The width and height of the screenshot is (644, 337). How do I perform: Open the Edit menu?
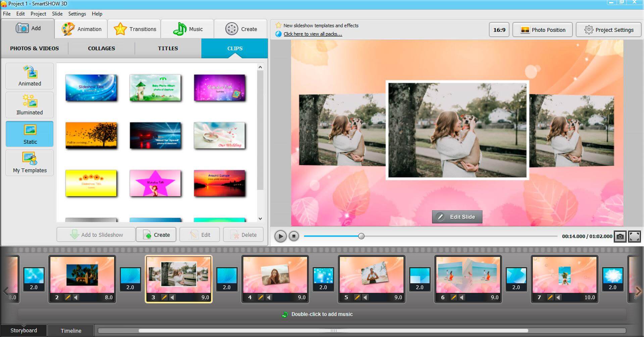point(20,14)
